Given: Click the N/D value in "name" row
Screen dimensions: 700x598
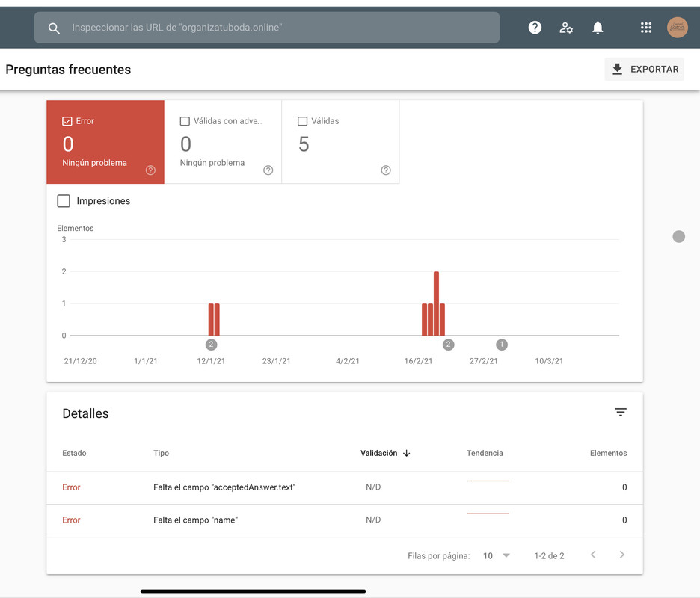Looking at the screenshot, I should [x=373, y=520].
